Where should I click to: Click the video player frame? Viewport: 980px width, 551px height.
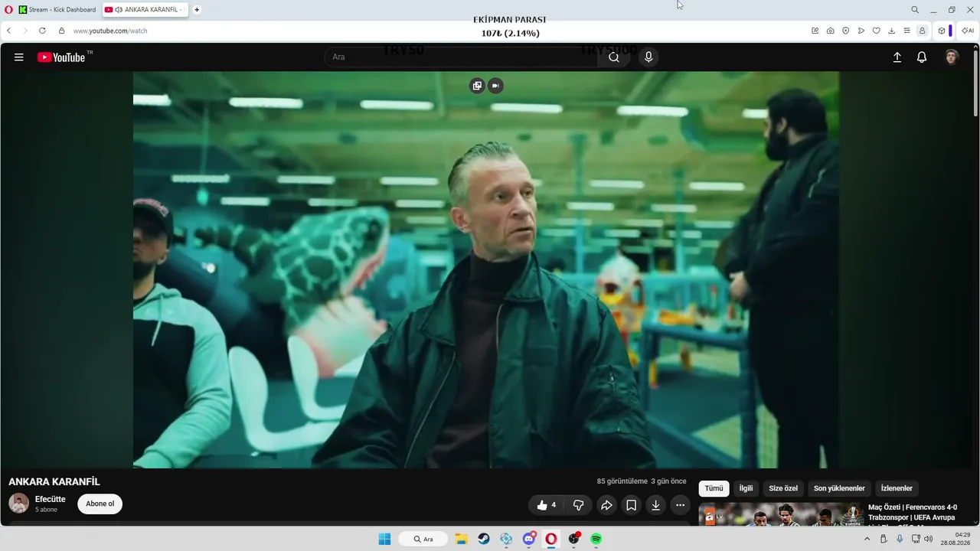pyautogui.click(x=486, y=269)
